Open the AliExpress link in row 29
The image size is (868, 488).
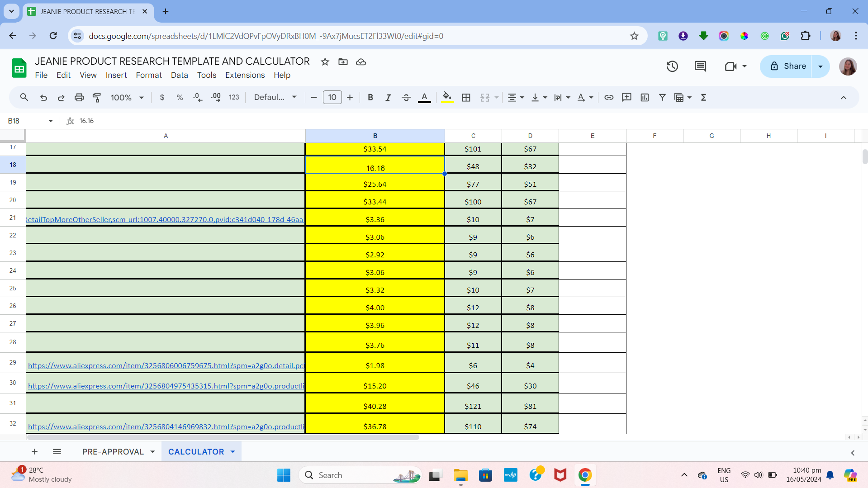tap(166, 365)
